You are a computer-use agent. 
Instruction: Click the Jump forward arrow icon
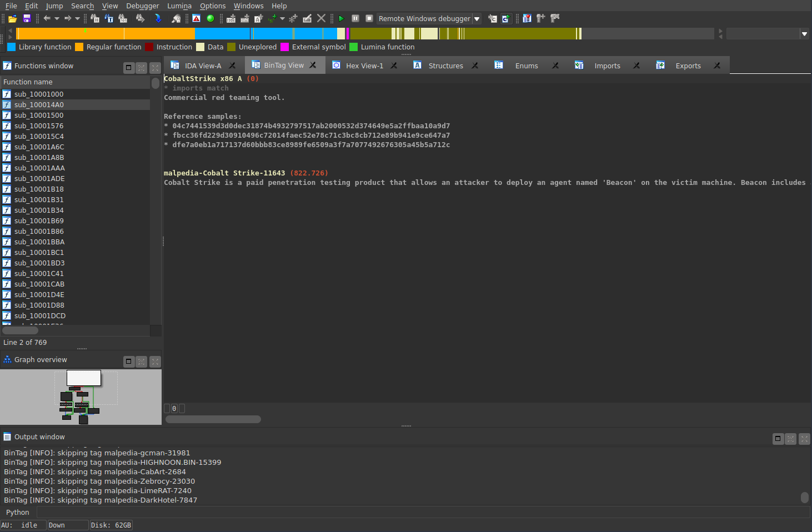[x=68, y=18]
